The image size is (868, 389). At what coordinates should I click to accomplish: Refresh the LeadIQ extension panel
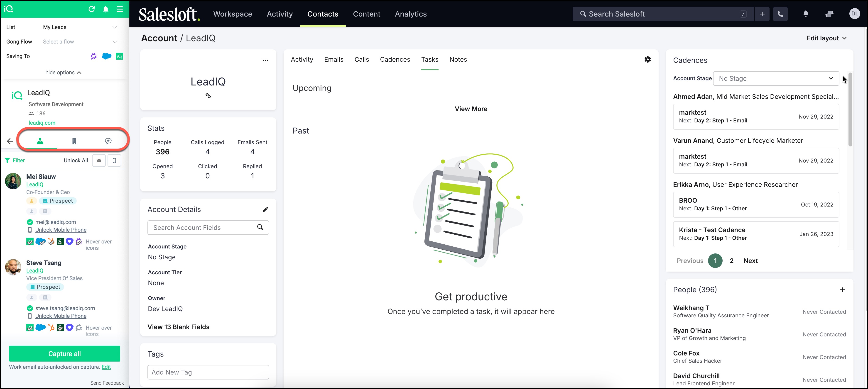[92, 9]
